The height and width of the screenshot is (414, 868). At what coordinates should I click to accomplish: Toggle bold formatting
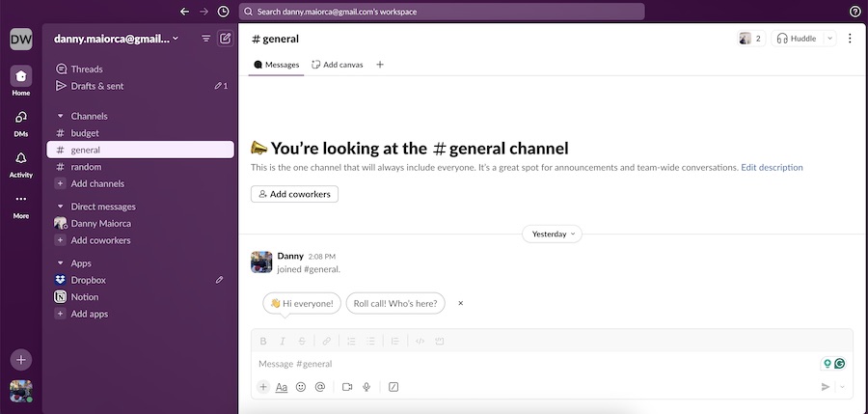(263, 342)
